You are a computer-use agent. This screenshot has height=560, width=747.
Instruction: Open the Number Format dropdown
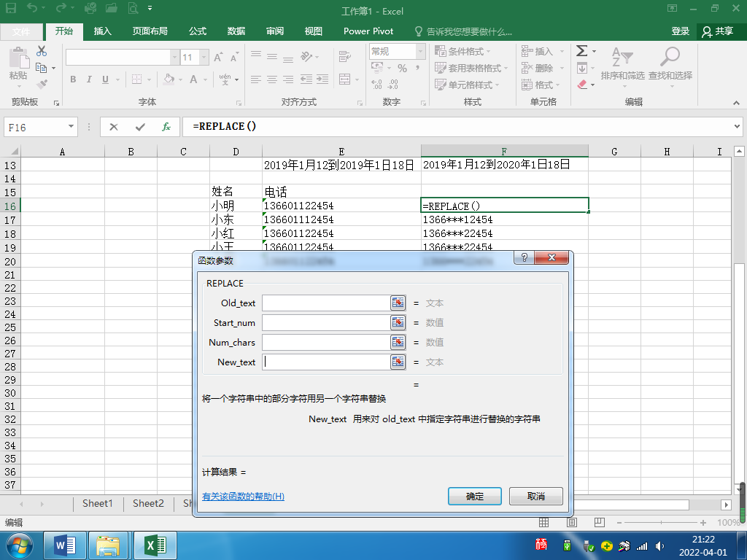(x=420, y=52)
